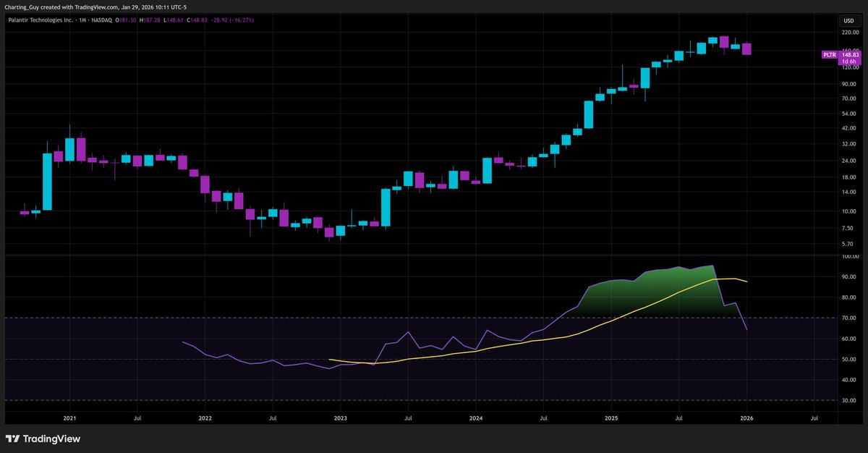The width and height of the screenshot is (868, 453).
Task: Click the 80.00 RSI axis label
Action: pos(848,297)
